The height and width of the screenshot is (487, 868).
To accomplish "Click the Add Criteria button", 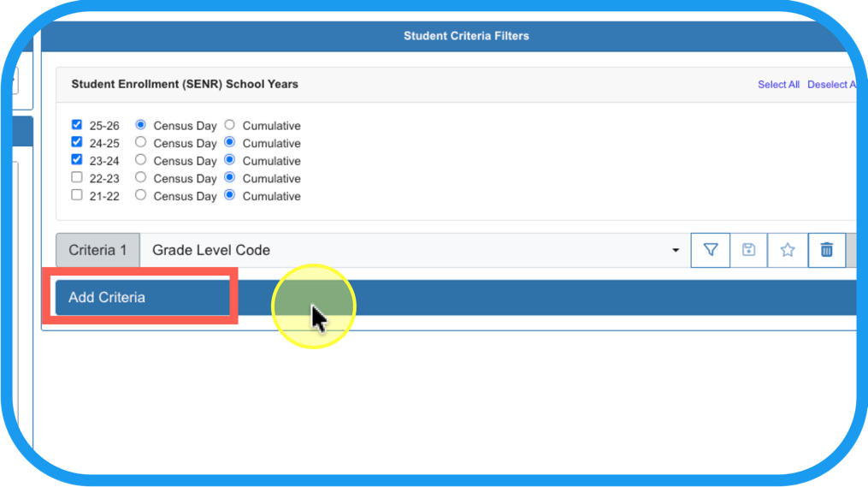I will 141,297.
